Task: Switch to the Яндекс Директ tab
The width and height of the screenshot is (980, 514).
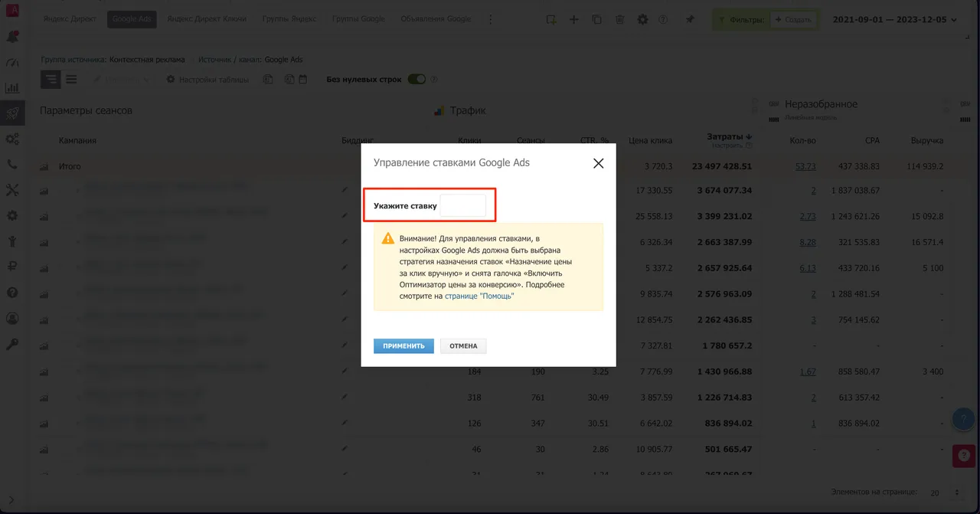Action: coord(70,19)
